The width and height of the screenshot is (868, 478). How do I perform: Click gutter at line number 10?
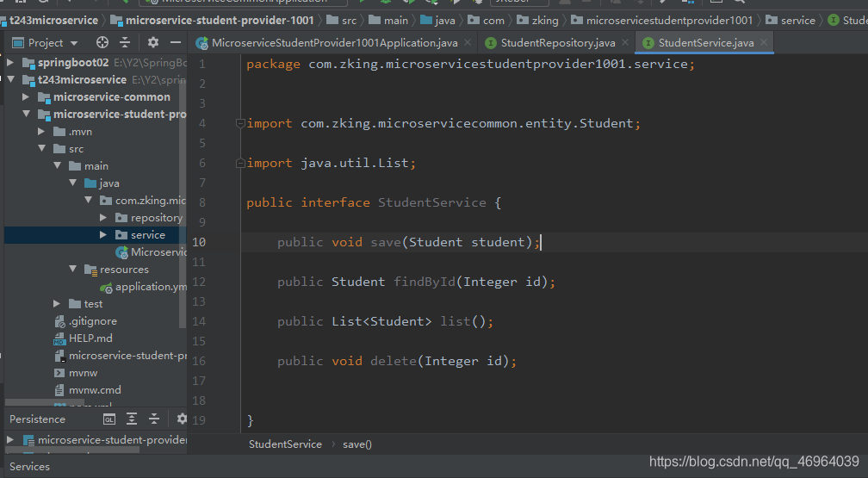click(x=199, y=242)
